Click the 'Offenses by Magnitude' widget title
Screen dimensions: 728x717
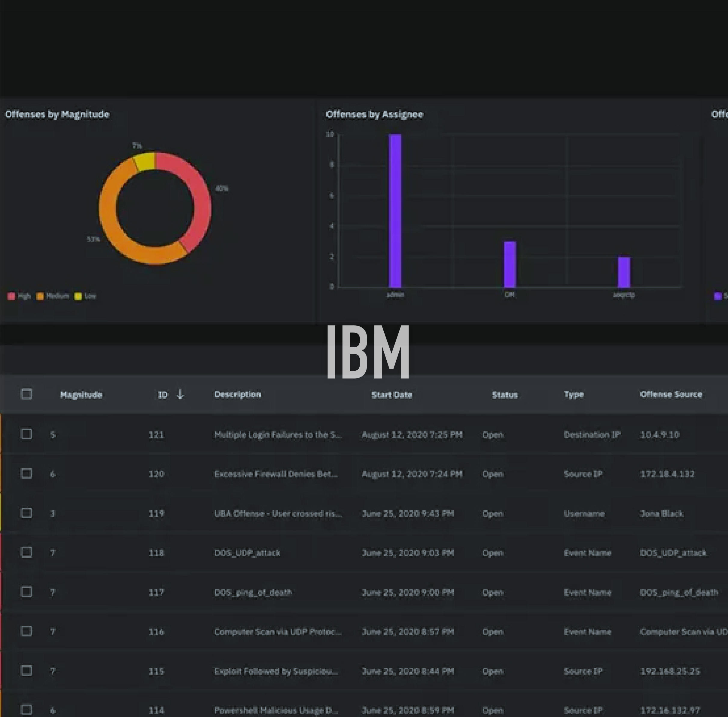pyautogui.click(x=57, y=115)
